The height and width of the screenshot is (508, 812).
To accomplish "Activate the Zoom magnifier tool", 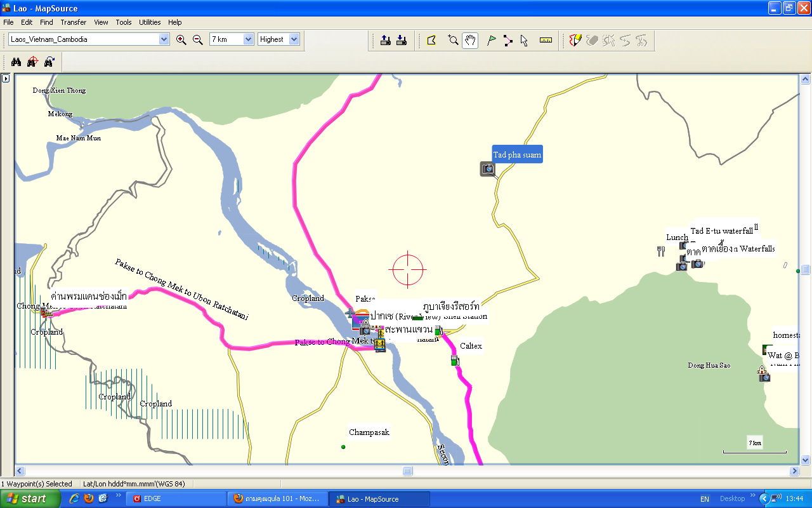I will pos(453,41).
